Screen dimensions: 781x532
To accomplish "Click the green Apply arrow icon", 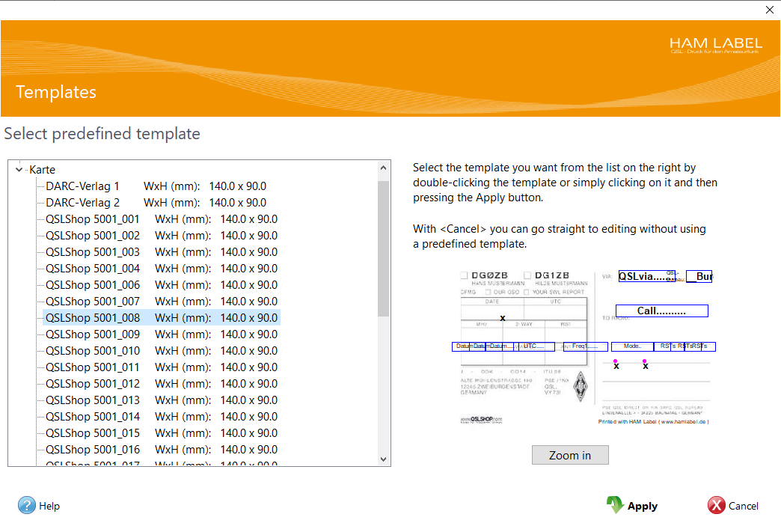I will pyautogui.click(x=615, y=505).
